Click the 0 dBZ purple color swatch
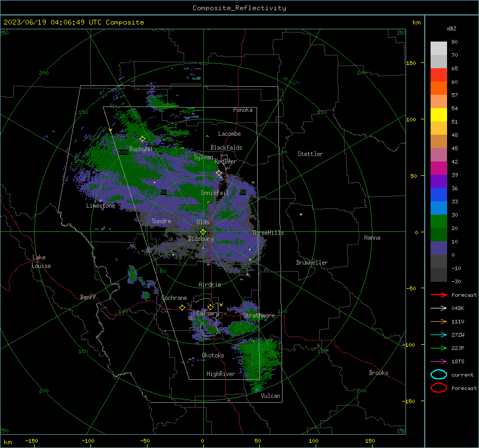Viewport: 479px width, 448px height. [439, 248]
